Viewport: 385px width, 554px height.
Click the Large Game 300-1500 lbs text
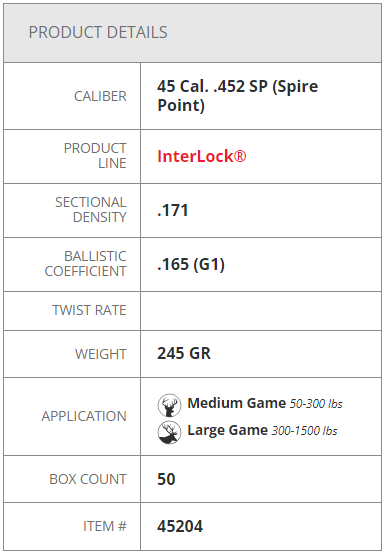tap(262, 430)
